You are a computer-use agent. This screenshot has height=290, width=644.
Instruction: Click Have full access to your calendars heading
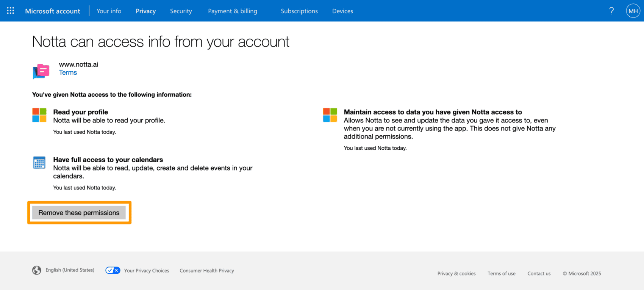[108, 160]
